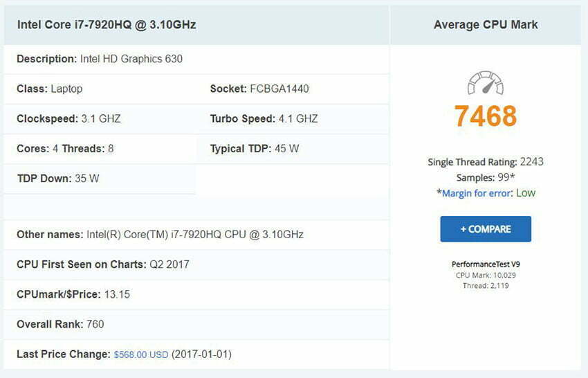Click the speedometer gauge icon

(x=485, y=82)
